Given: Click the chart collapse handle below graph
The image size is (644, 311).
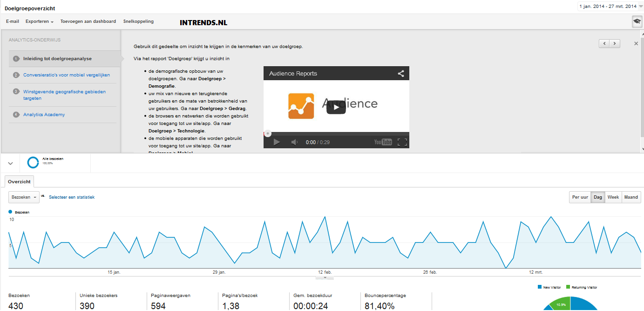Looking at the screenshot, I should [325, 278].
